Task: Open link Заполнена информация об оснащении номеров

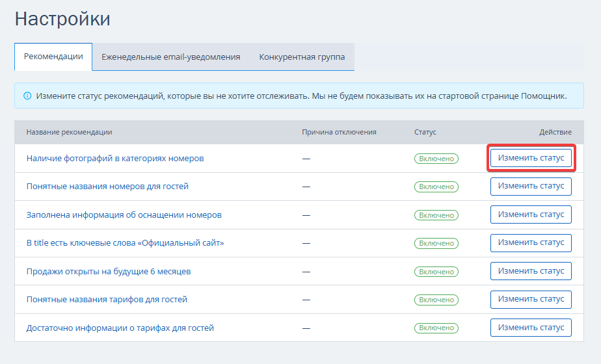Action: pos(124,215)
